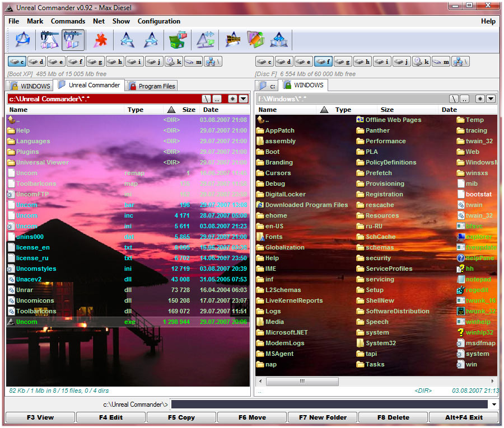Go to parent via right panel '..' button

464,99
